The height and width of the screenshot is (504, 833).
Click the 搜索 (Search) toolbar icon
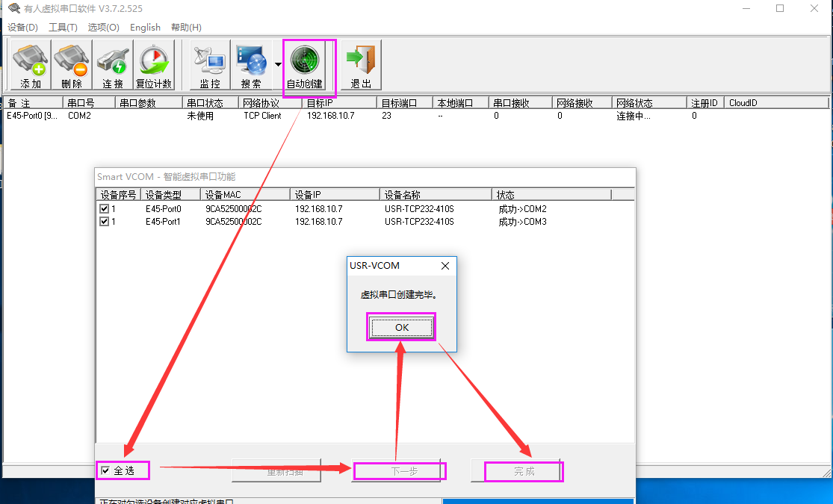click(x=251, y=66)
